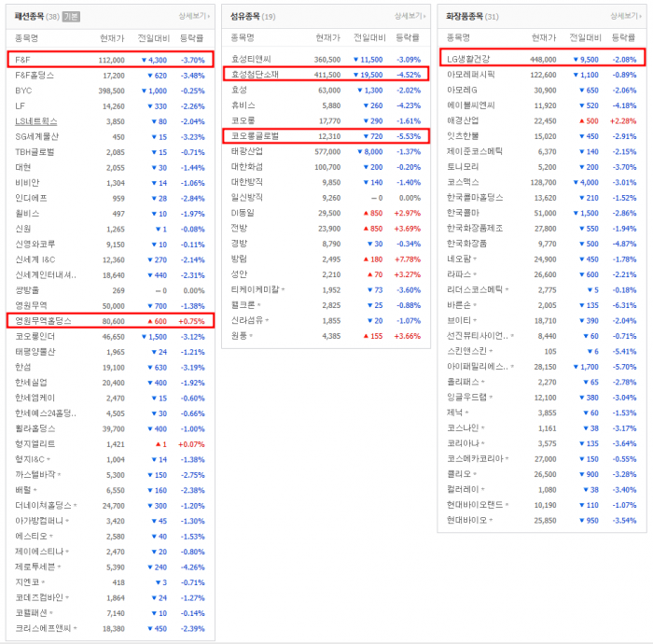Click 현재가 column header in 섬유종목 table
The image size is (653, 644).
pyautogui.click(x=327, y=38)
